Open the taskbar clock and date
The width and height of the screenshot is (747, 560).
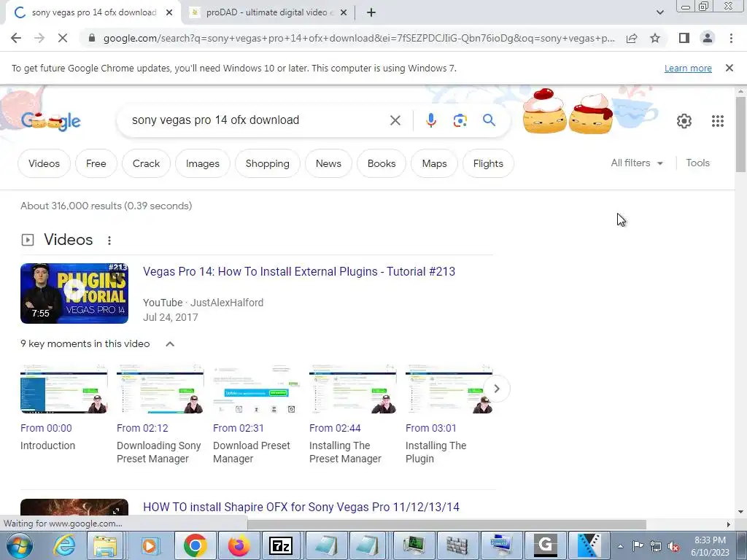[x=710, y=546]
